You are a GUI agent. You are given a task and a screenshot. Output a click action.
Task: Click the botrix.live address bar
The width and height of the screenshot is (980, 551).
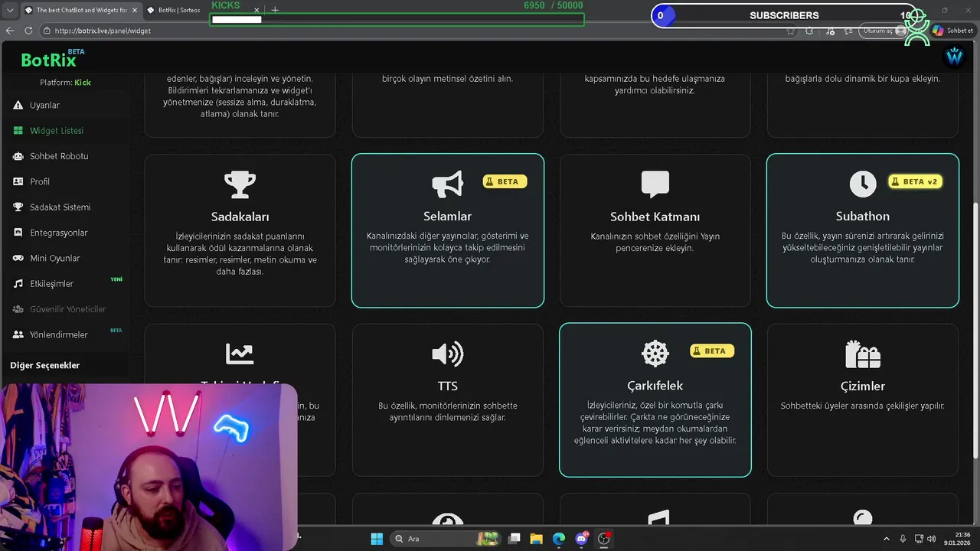point(413,31)
